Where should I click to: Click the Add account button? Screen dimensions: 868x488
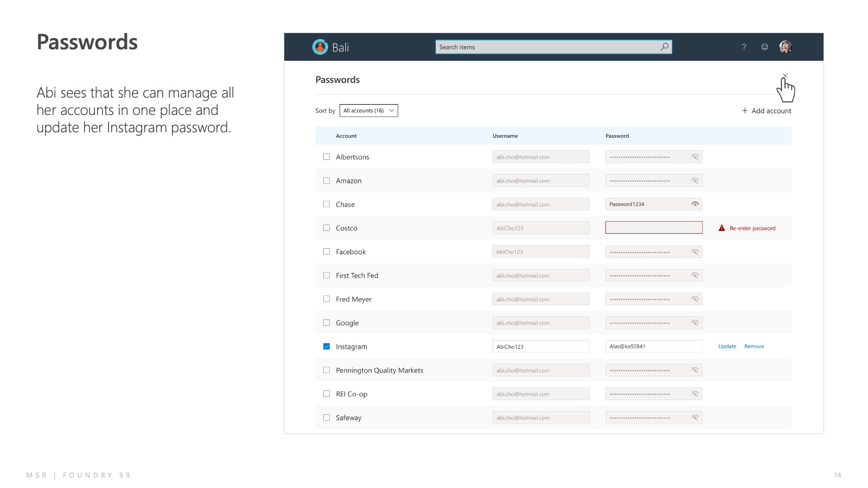[767, 111]
